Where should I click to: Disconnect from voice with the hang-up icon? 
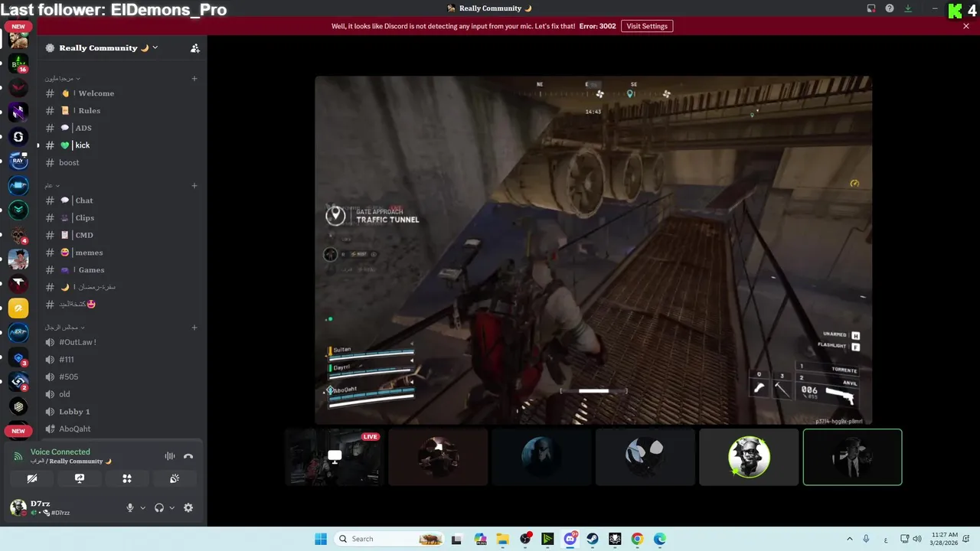coord(188,456)
